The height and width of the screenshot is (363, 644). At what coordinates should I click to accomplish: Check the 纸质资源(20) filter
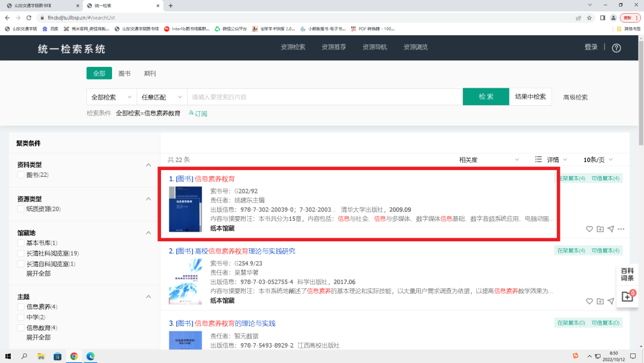pos(20,209)
